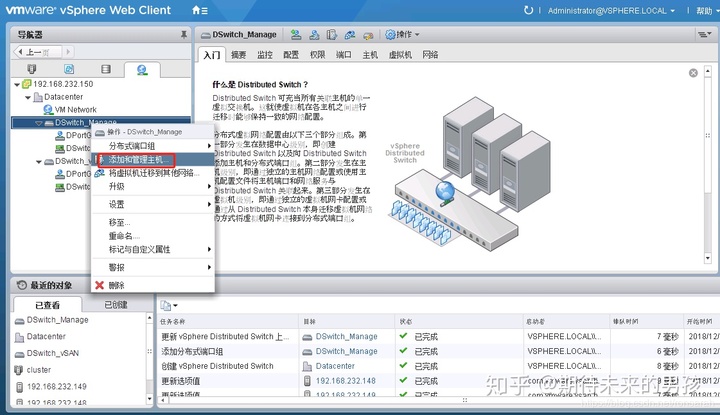Select Datacenter in the navigator tree
The width and height of the screenshot is (720, 415).
click(63, 97)
